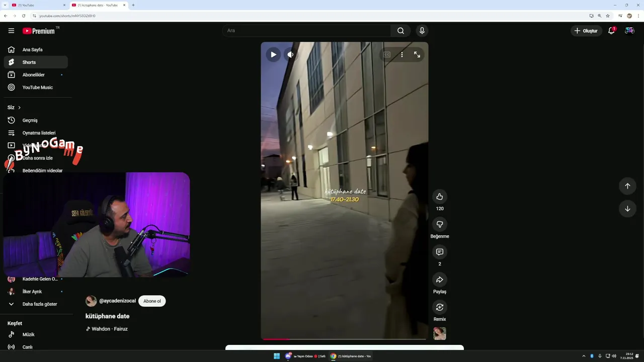Show hidden system tray icons
Viewport: 644px width, 362px height.
(x=584, y=356)
